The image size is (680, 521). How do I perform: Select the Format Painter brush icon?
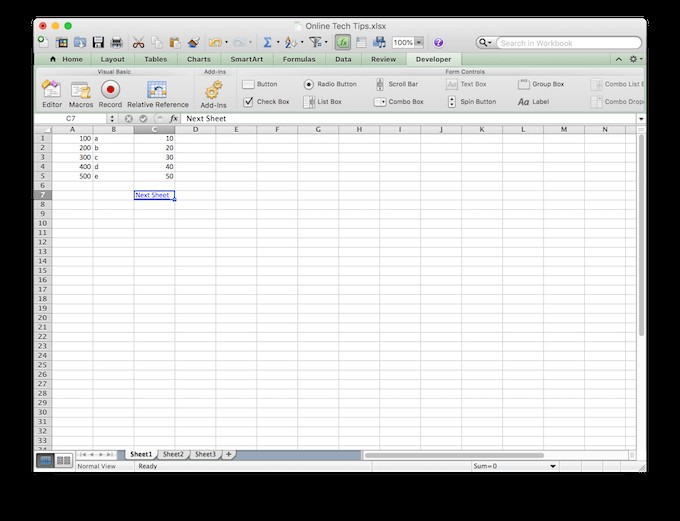[x=193, y=43]
